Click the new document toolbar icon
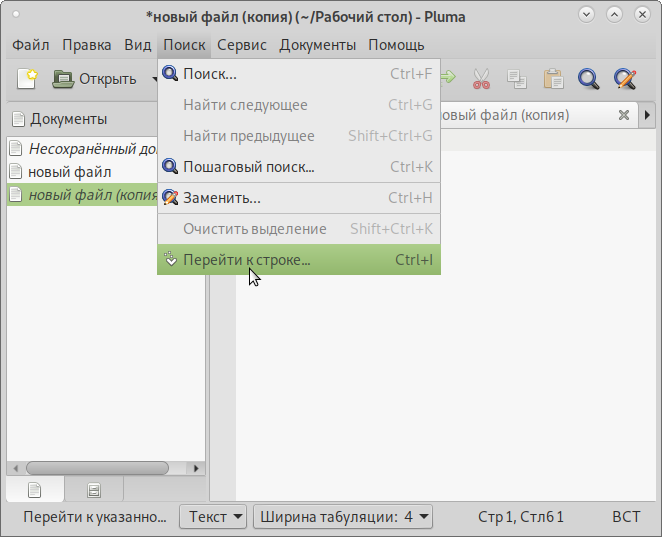The height and width of the screenshot is (537, 662). [x=27, y=78]
